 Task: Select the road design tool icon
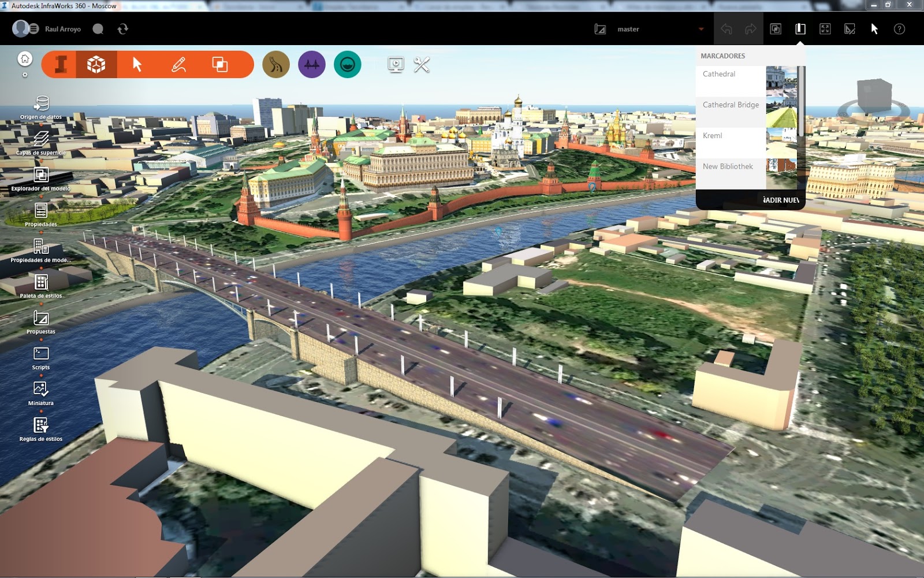pyautogui.click(x=275, y=64)
